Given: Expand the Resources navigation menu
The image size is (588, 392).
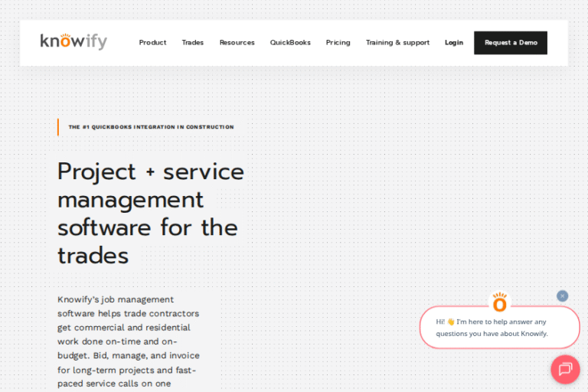Looking at the screenshot, I should tap(237, 43).
